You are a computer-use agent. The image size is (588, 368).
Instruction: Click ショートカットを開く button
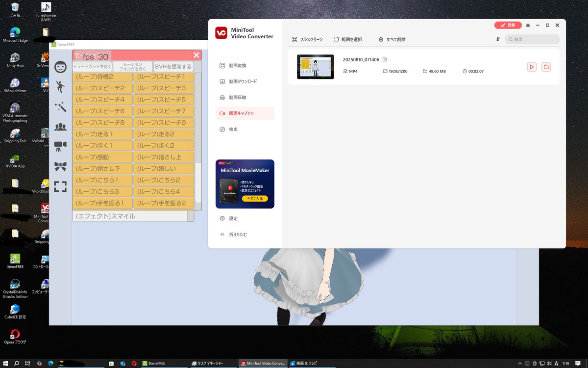[x=92, y=66]
